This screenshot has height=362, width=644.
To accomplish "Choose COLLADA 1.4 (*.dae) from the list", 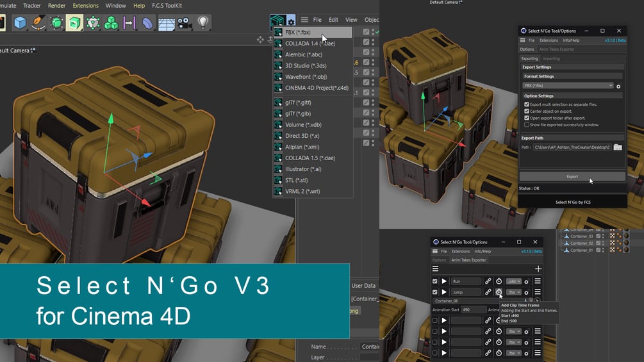I will coord(313,43).
